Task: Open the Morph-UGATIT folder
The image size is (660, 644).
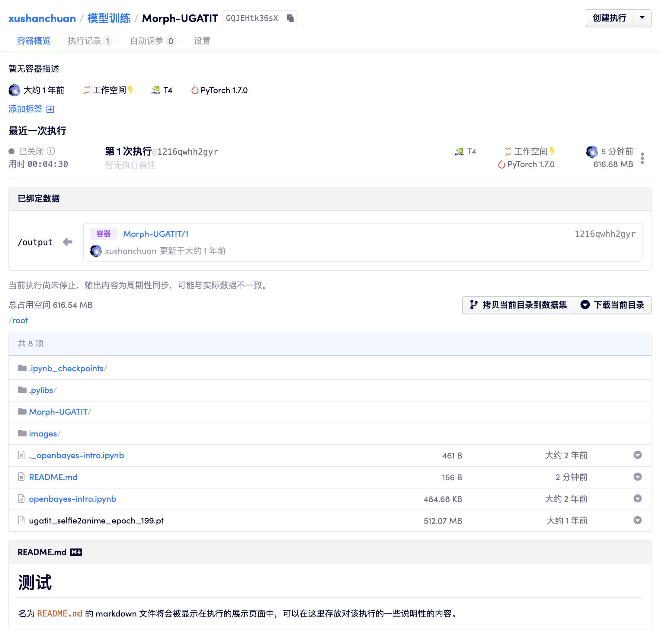Action: click(x=58, y=412)
